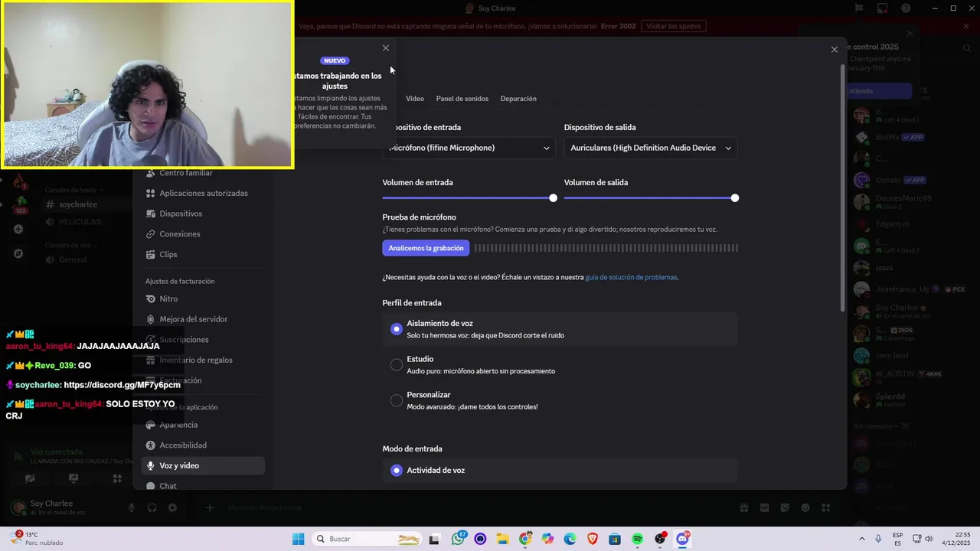Open Nitro billing settings

point(203,299)
